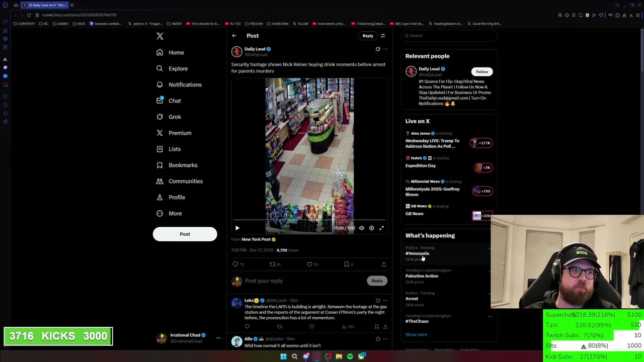Open the KICK bookmarks folder
Image resolution: width=644 pixels, height=362 pixels.
pos(78,24)
